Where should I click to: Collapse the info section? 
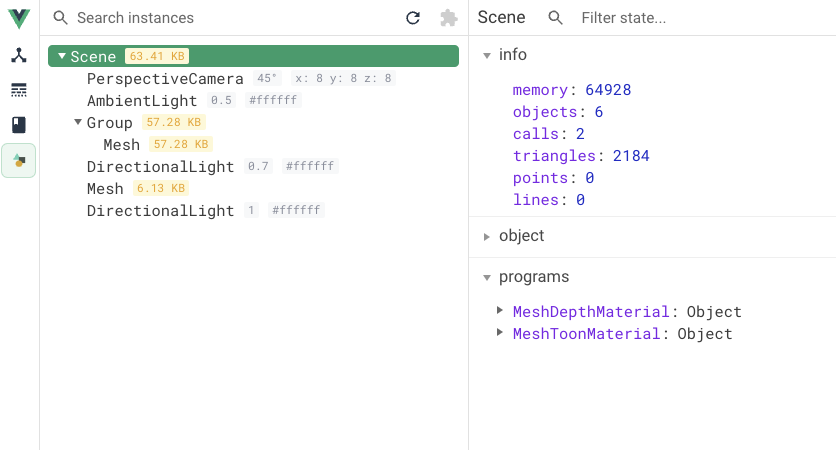click(x=487, y=55)
